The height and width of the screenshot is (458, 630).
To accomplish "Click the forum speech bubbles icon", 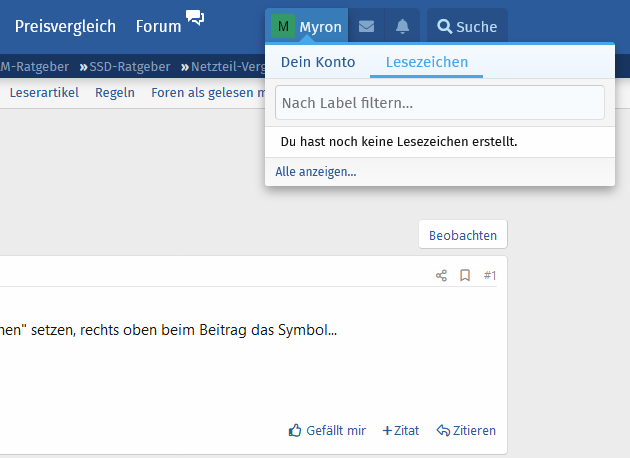I will [195, 18].
